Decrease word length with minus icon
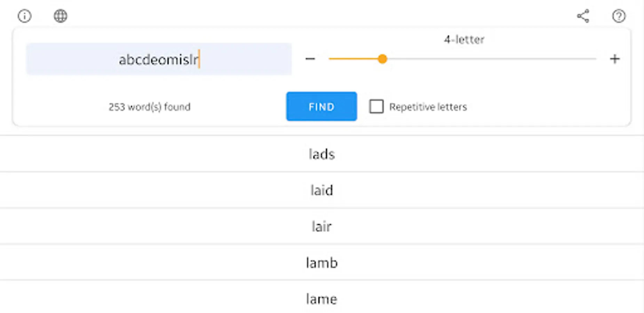Image resolution: width=644 pixels, height=313 pixels. coord(310,59)
